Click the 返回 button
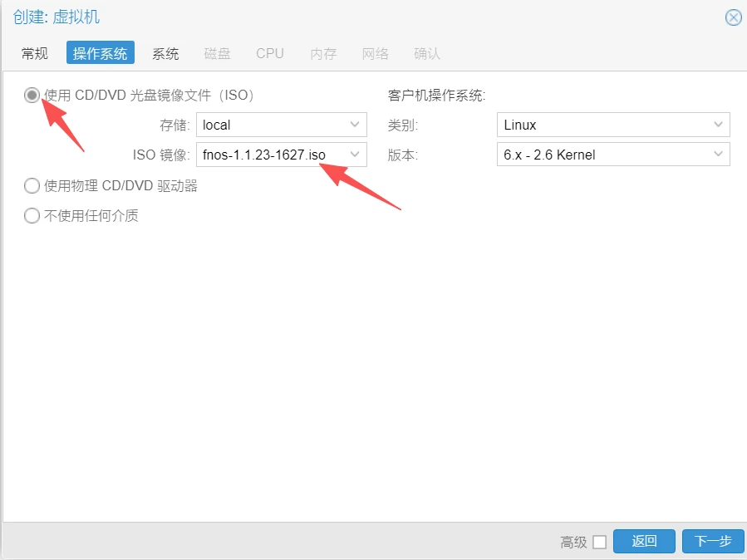Image resolution: width=747 pixels, height=560 pixels. tap(644, 542)
